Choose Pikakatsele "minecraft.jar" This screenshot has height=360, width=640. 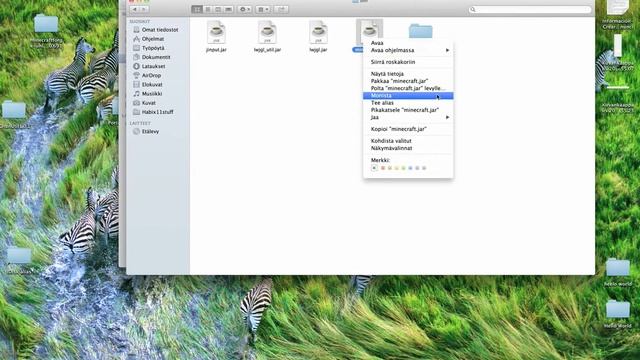[408, 110]
